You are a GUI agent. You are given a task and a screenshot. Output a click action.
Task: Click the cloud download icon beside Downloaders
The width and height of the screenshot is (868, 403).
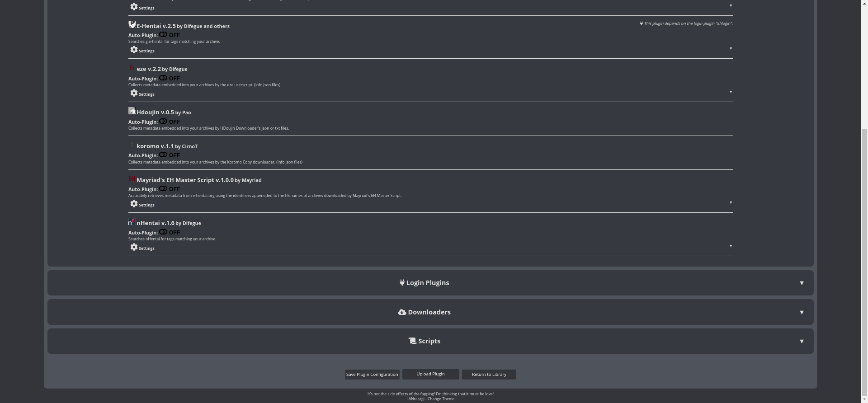coord(402,312)
